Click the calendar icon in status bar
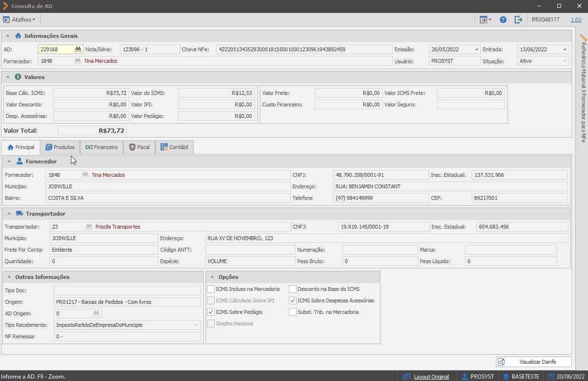This screenshot has width=588, height=381. coord(551,376)
